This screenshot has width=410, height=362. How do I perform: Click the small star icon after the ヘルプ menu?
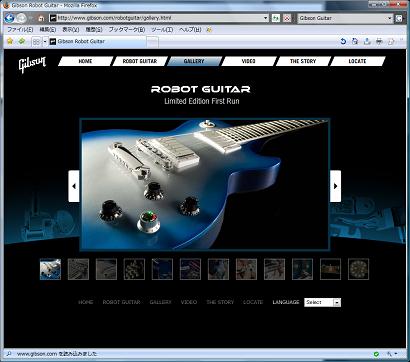pyautogui.click(x=209, y=30)
